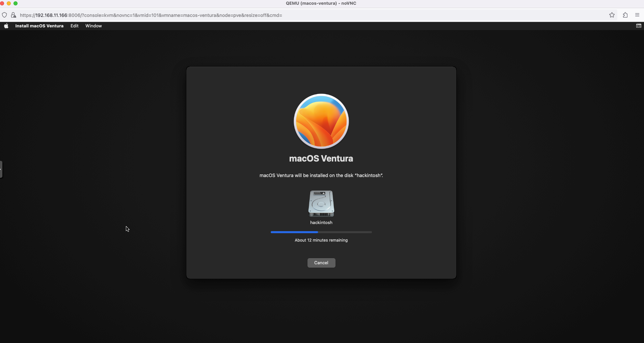Close the noVNC browser window

pyautogui.click(x=2, y=3)
